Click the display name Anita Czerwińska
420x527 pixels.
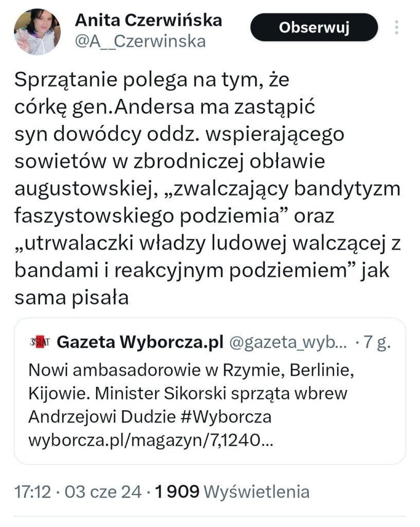pos(149,20)
